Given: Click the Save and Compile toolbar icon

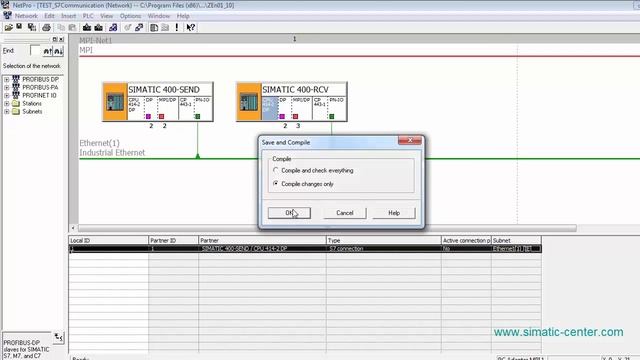Looking at the screenshot, I should (31, 27).
